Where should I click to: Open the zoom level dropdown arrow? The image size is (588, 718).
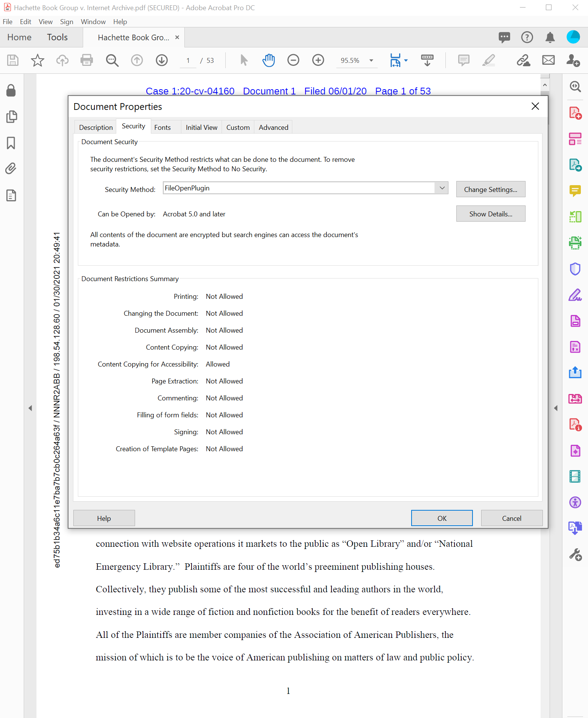click(371, 61)
